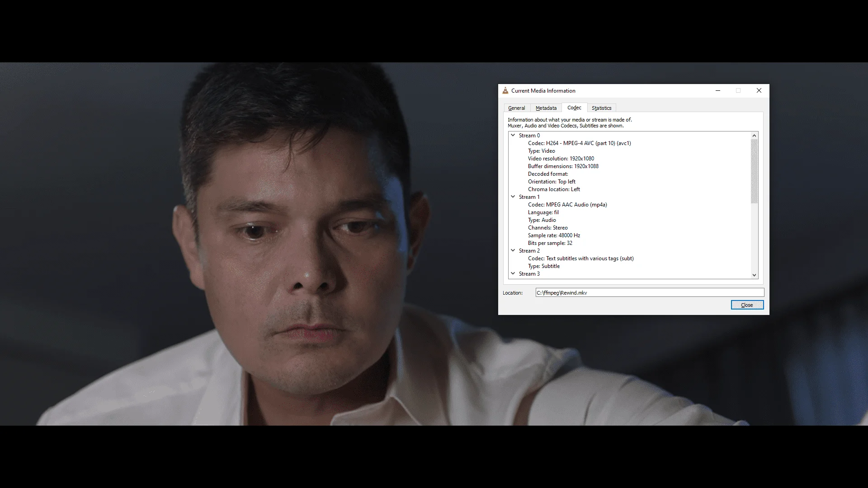Select the 'Type: Subtitle' row
The width and height of the screenshot is (868, 488).
544,266
